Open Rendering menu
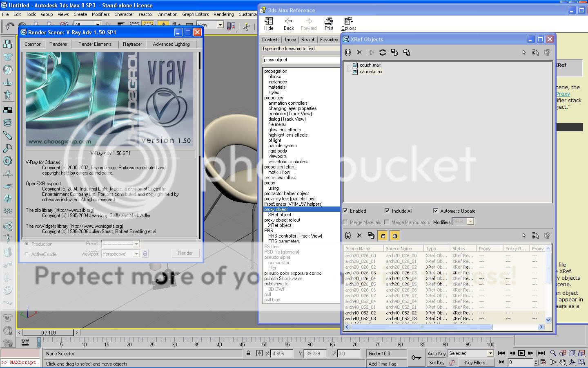Viewport: 588px width, 368px height. pyautogui.click(x=223, y=14)
